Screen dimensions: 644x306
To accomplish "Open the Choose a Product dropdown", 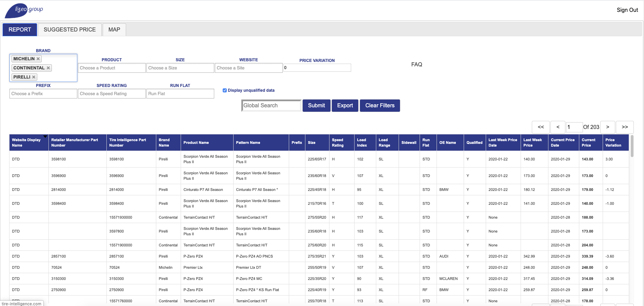I will [x=112, y=68].
